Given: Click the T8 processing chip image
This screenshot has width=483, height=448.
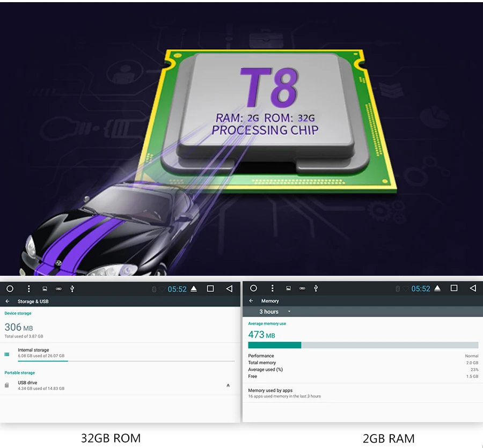Looking at the screenshot, I should [266, 120].
